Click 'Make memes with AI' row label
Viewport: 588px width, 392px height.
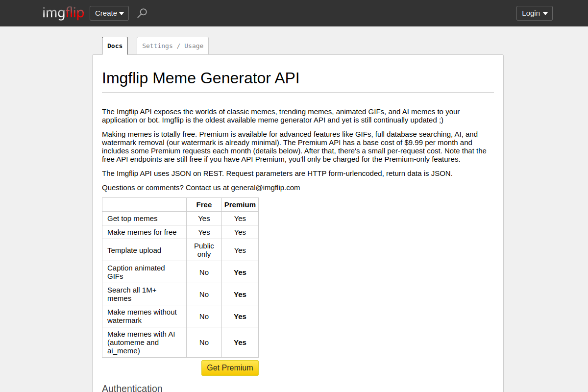[x=144, y=343]
